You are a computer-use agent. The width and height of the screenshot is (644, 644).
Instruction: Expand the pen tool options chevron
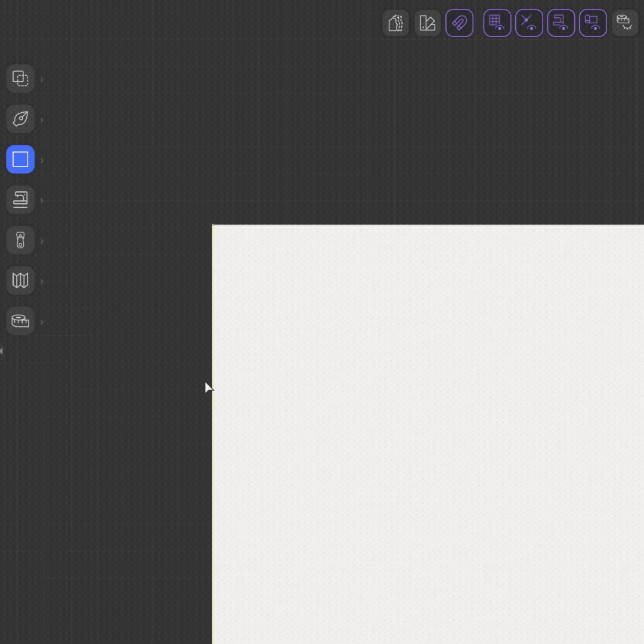click(x=42, y=119)
